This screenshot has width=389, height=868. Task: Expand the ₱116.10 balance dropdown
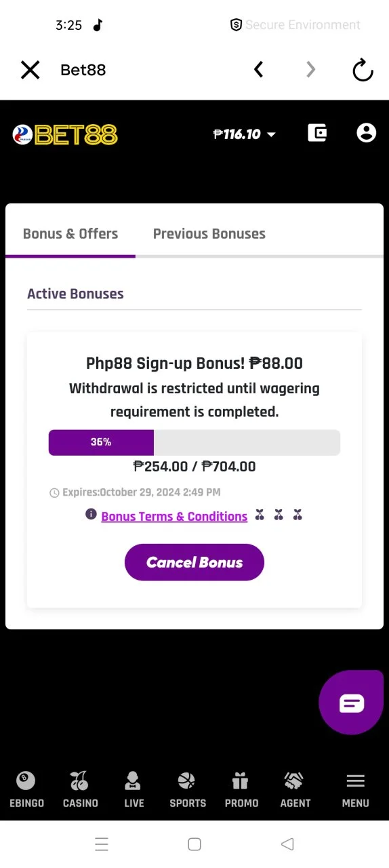click(x=244, y=134)
